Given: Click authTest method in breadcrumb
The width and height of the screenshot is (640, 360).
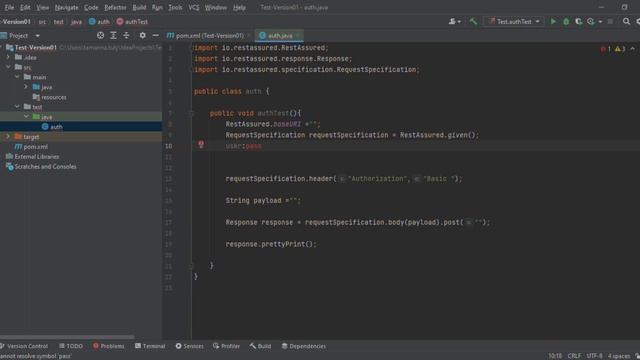Looking at the screenshot, I should pos(132,22).
